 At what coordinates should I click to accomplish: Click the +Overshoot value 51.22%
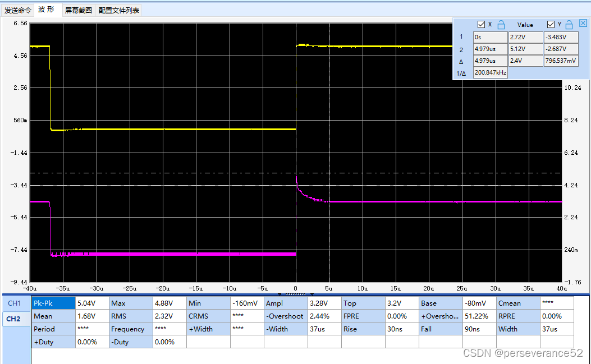(x=479, y=316)
